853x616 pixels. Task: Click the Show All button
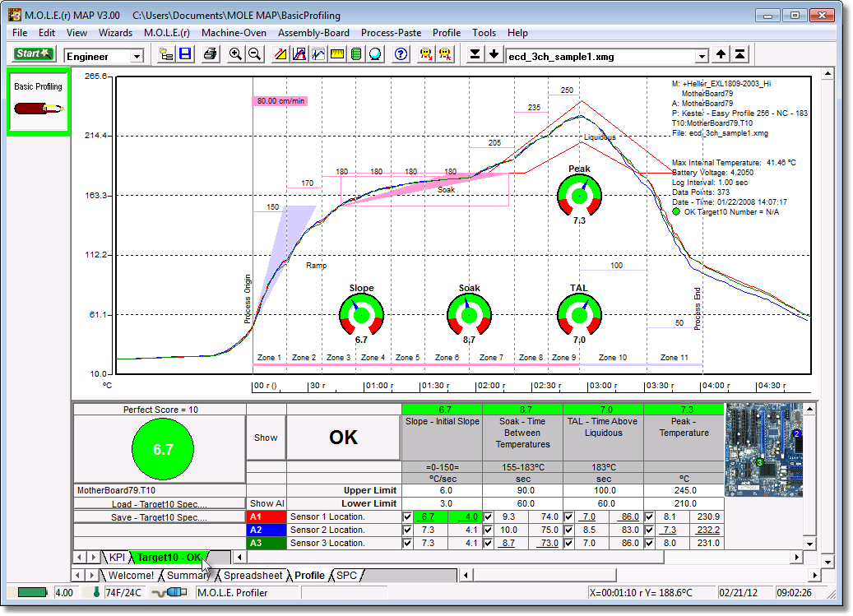click(267, 503)
